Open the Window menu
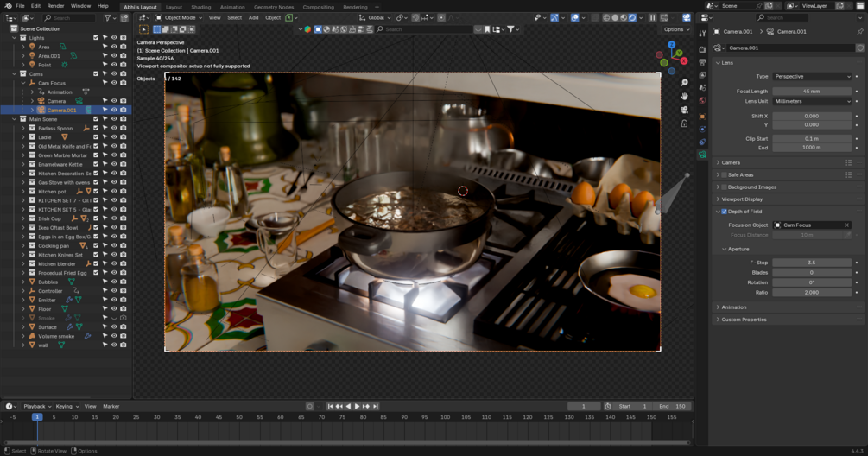The image size is (868, 456). coord(80,5)
